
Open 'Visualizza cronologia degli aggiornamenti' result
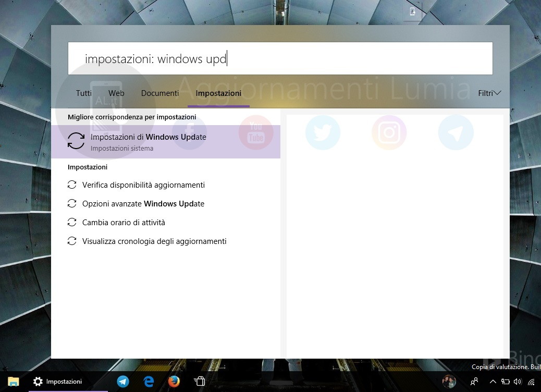147,241
